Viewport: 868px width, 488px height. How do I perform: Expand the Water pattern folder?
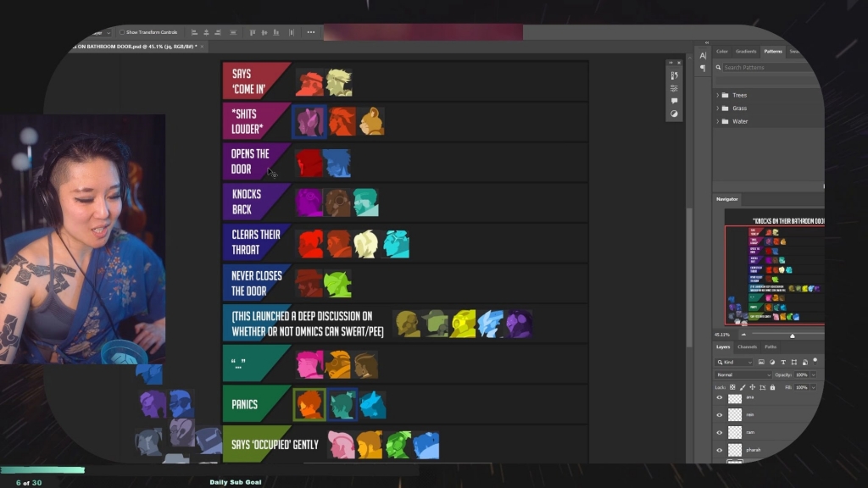718,121
